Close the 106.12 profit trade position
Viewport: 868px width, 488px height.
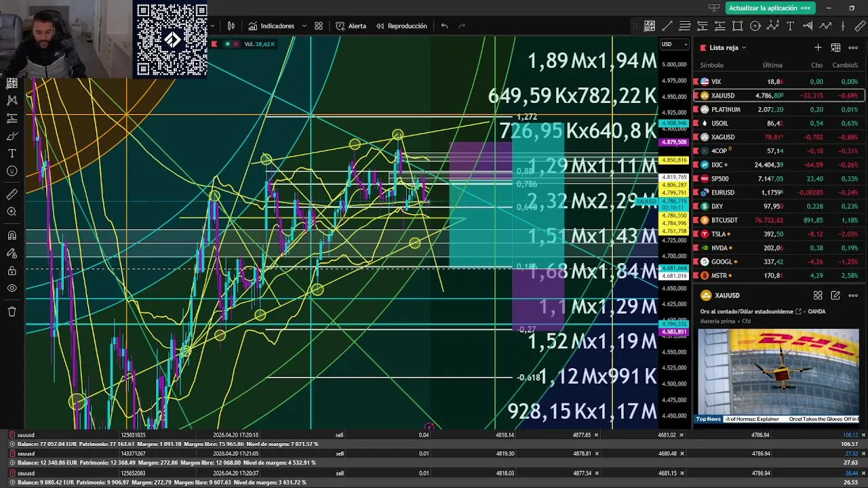click(865, 434)
